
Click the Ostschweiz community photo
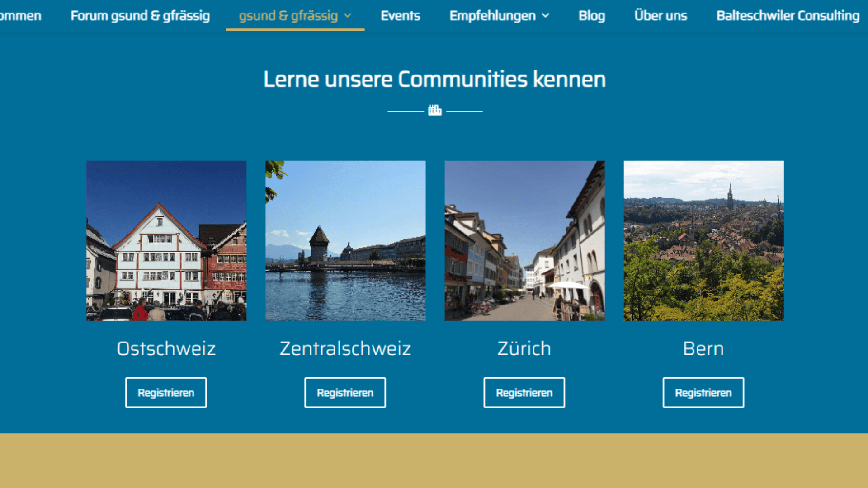[x=166, y=241]
